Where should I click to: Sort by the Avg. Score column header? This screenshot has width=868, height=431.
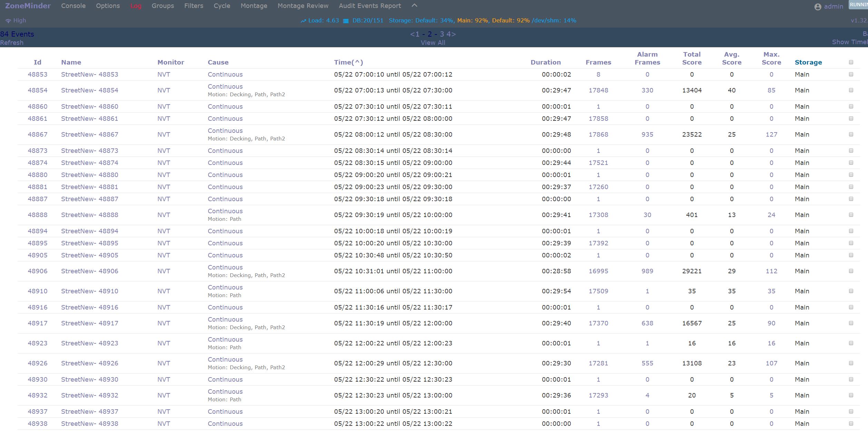(732, 58)
